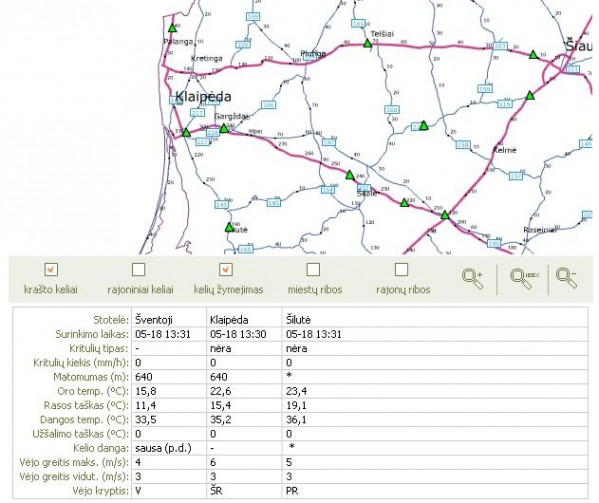Select the green station marker at Telšiai

pos(367,43)
